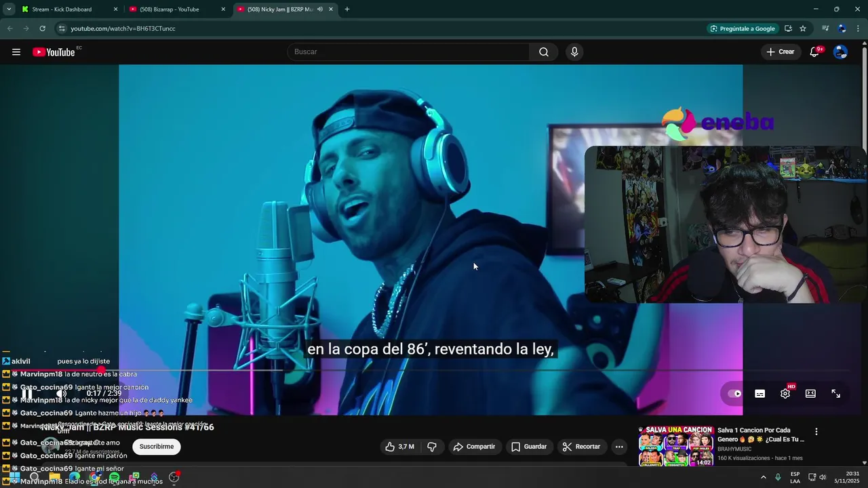The image size is (868, 488).
Task: Open Salva 1 Cancion Por Cada Genero title
Action: pos(761,434)
